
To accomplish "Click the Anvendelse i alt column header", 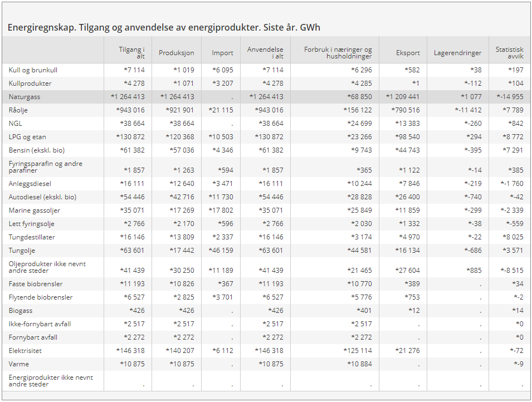I will tap(265, 53).
